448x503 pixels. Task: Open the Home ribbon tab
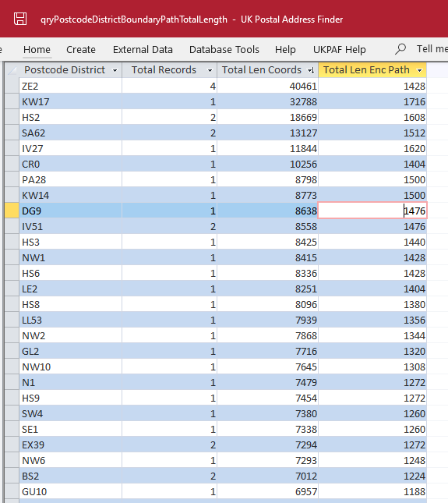(x=37, y=49)
